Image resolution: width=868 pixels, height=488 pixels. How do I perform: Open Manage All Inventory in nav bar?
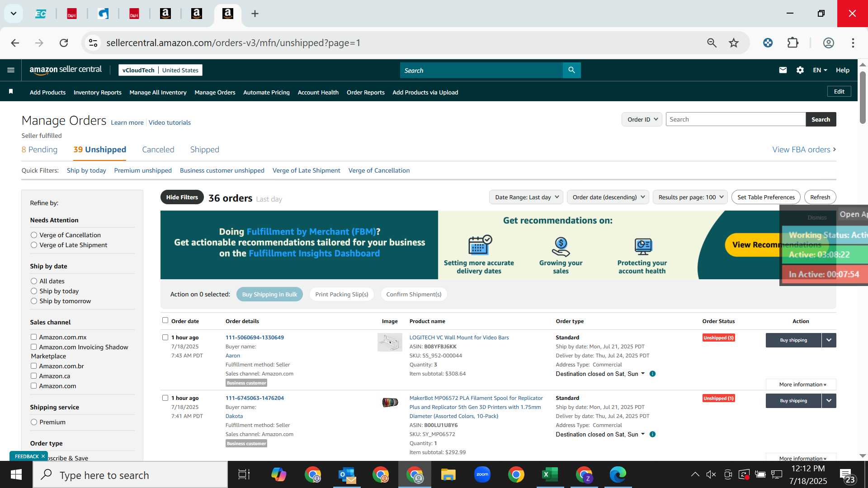coord(158,92)
